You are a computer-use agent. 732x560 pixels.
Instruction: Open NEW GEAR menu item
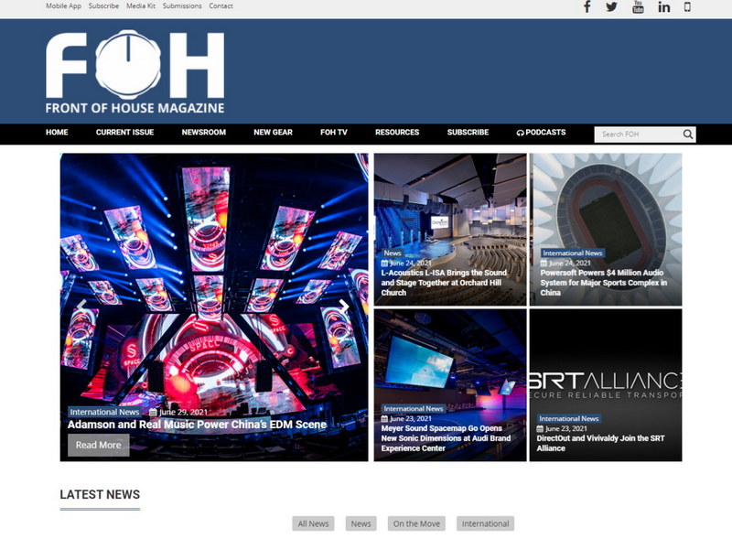click(x=273, y=133)
